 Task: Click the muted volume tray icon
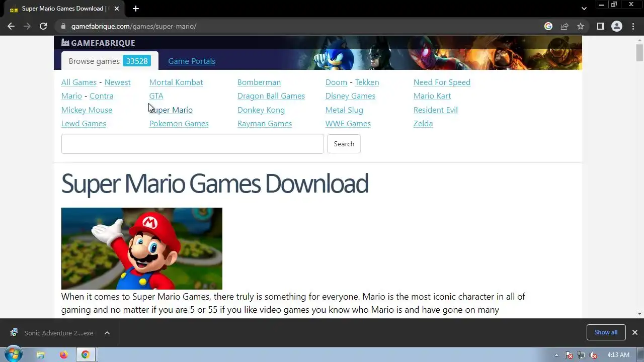click(x=594, y=355)
